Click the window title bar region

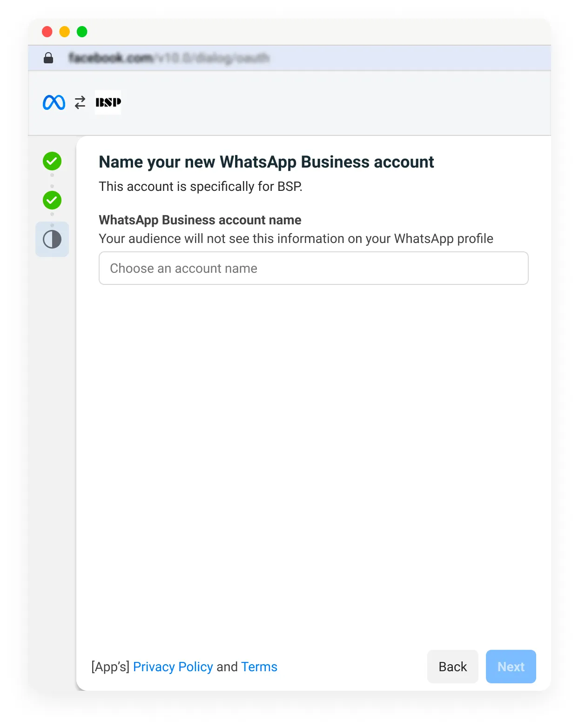coord(289,31)
